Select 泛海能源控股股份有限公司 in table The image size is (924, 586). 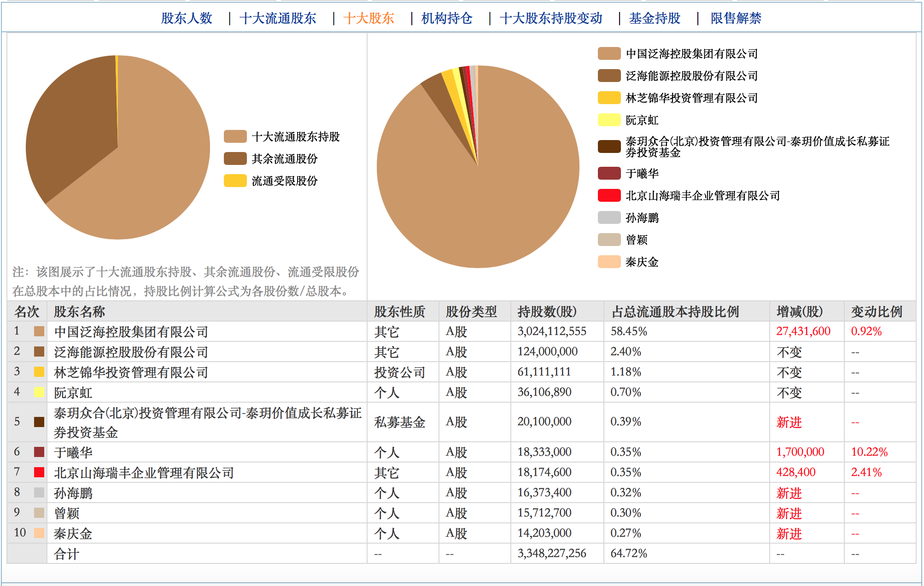click(x=131, y=352)
